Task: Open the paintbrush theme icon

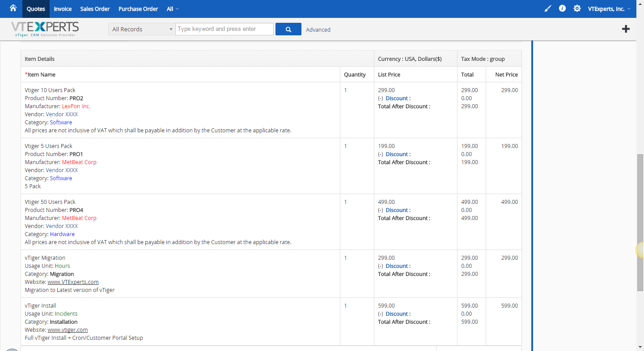Action: click(548, 8)
